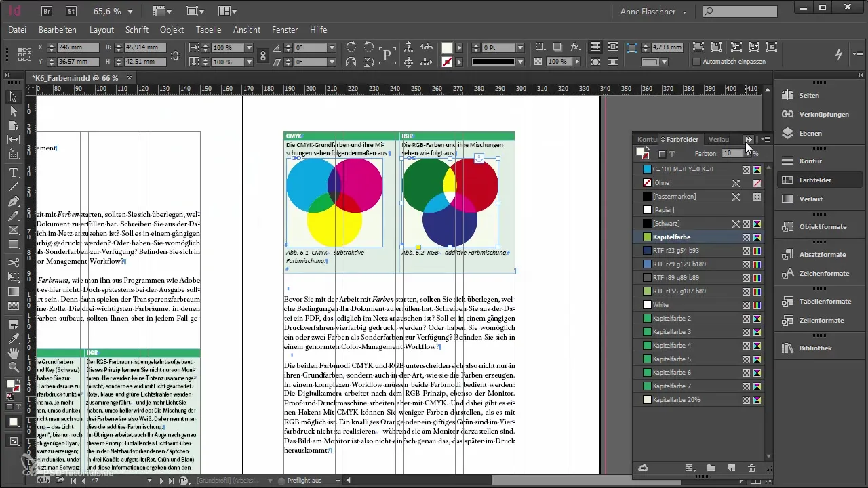Toggle formatting affects text in Farbfelder

coord(672,154)
